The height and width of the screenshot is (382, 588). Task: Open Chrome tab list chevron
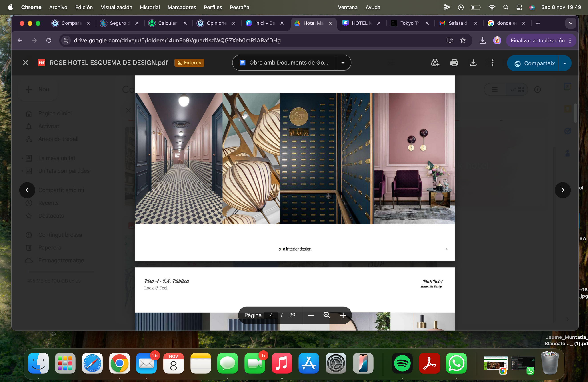coord(571,23)
